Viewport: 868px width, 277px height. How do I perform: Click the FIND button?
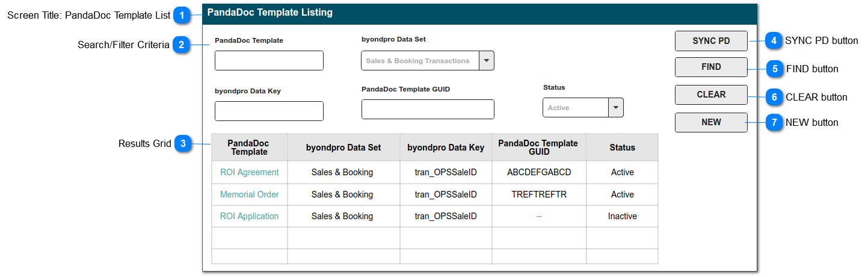coord(711,67)
